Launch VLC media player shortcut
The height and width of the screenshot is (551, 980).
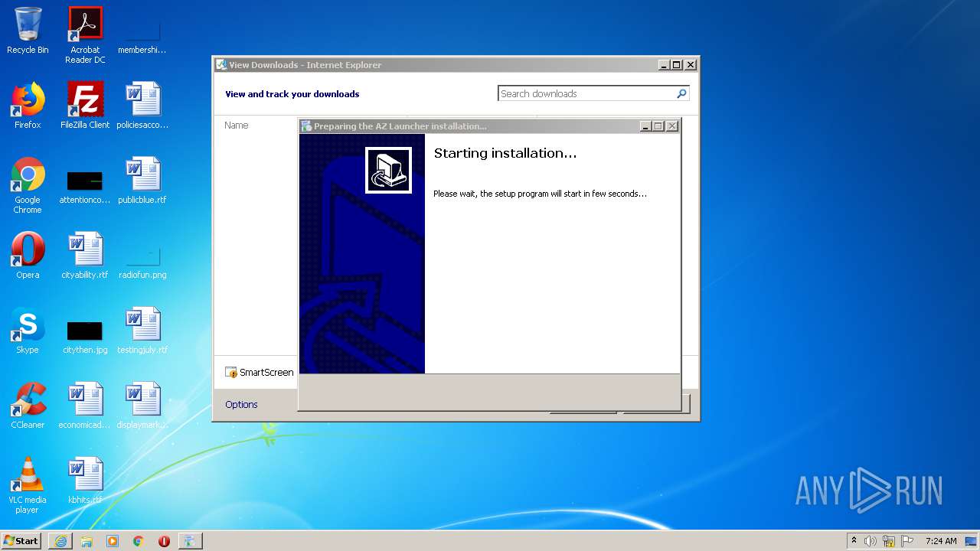click(x=28, y=485)
